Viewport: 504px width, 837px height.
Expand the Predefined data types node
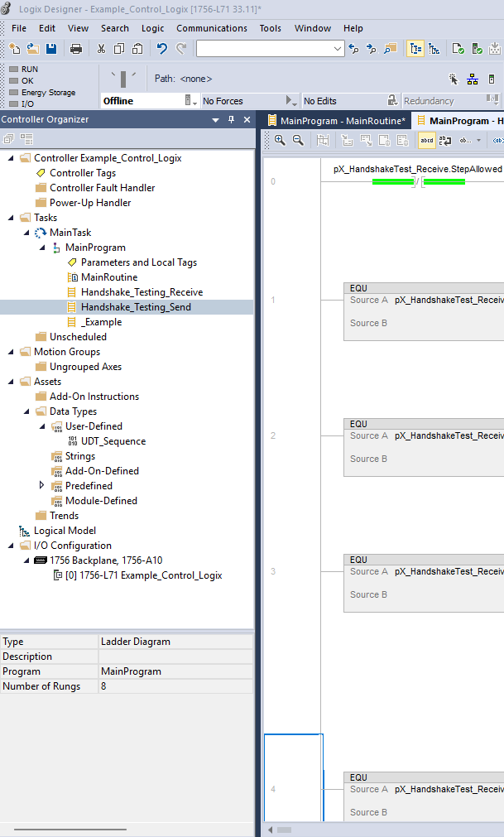(42, 486)
